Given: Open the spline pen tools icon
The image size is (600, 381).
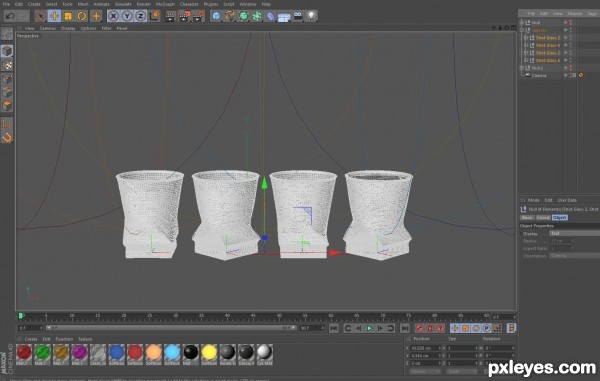Looking at the screenshot, I should (230, 16).
